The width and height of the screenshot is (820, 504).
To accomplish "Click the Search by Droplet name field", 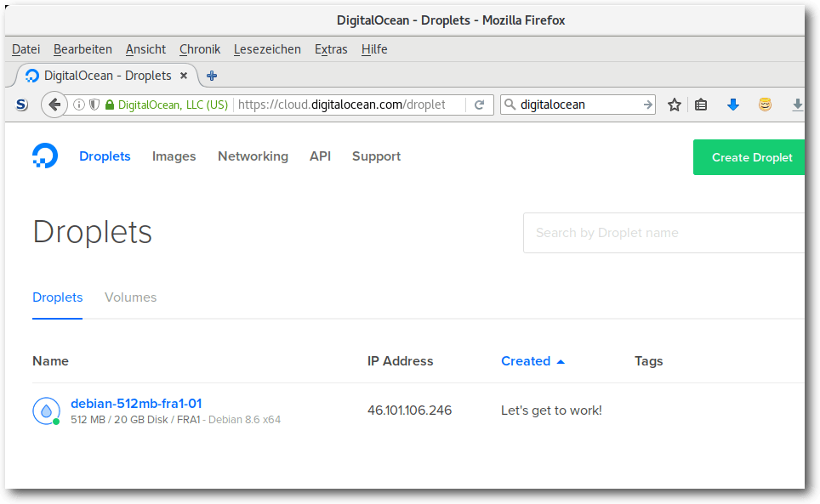I will 663,233.
